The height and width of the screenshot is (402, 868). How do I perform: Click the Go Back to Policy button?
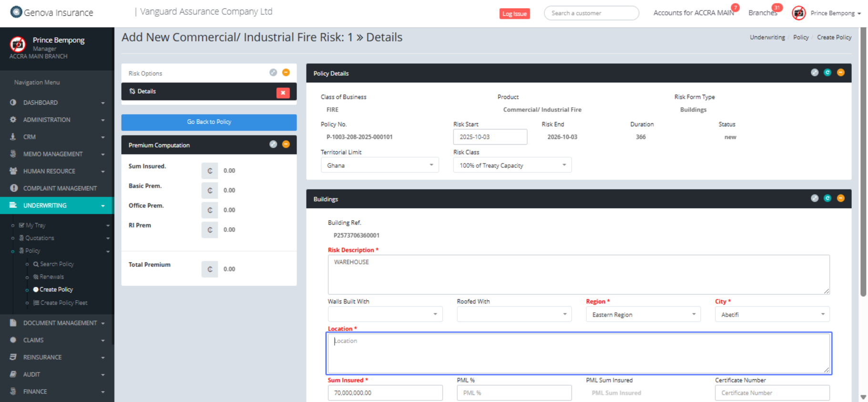[209, 122]
